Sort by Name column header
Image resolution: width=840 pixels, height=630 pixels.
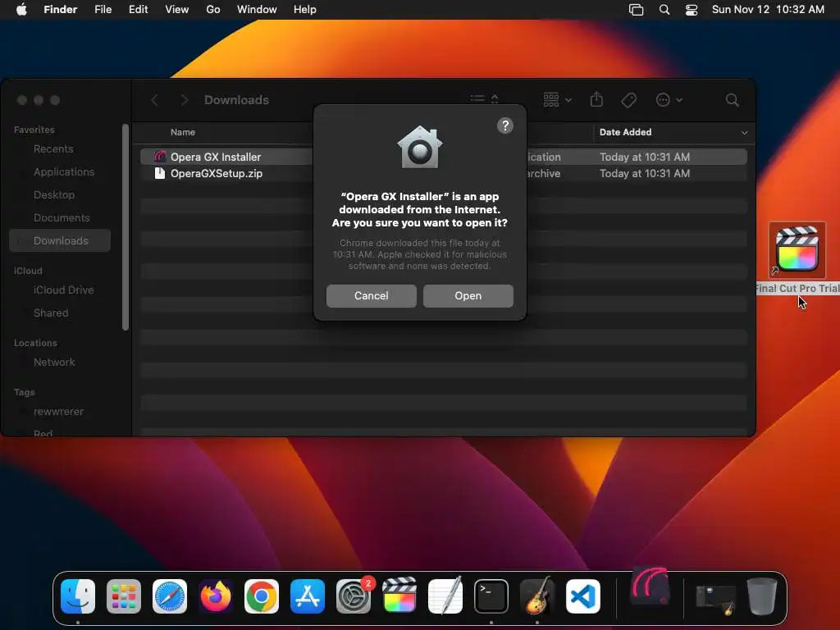click(183, 132)
